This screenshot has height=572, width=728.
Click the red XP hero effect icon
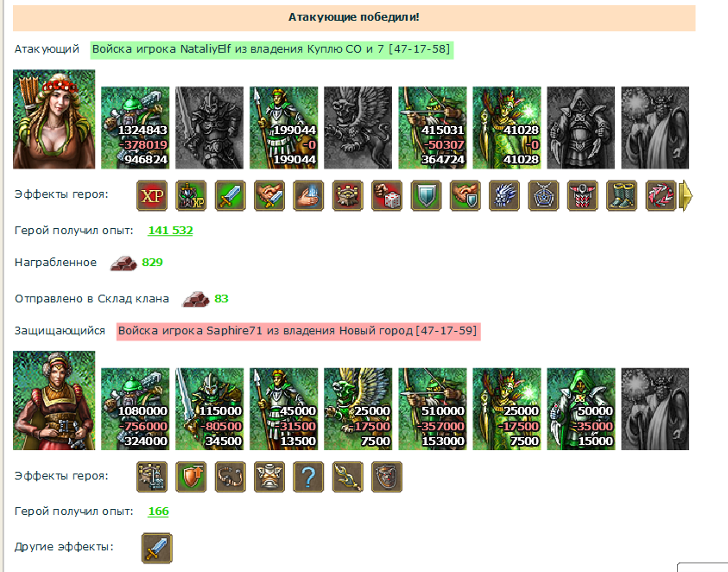(152, 196)
